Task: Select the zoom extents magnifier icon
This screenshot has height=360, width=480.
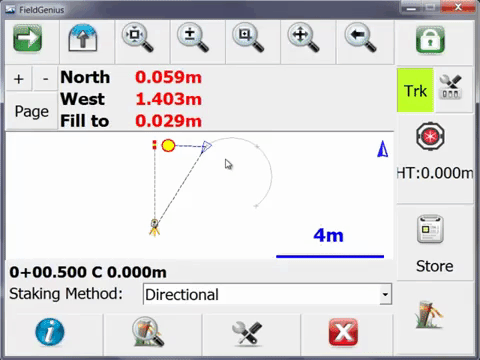Action: point(138,38)
